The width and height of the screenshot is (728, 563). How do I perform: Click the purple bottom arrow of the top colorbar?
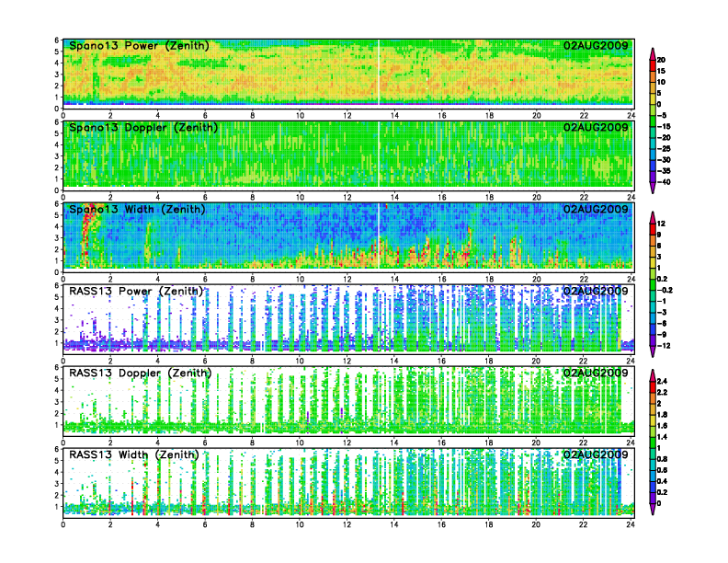pos(653,188)
